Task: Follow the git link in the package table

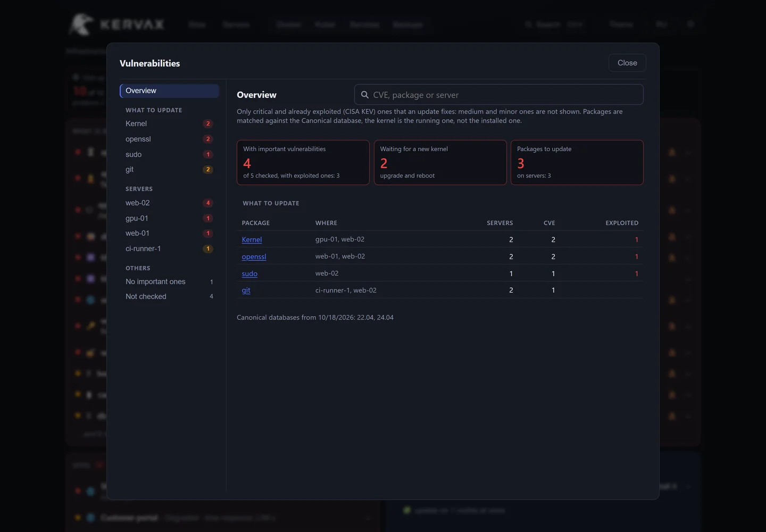Action: point(246,290)
